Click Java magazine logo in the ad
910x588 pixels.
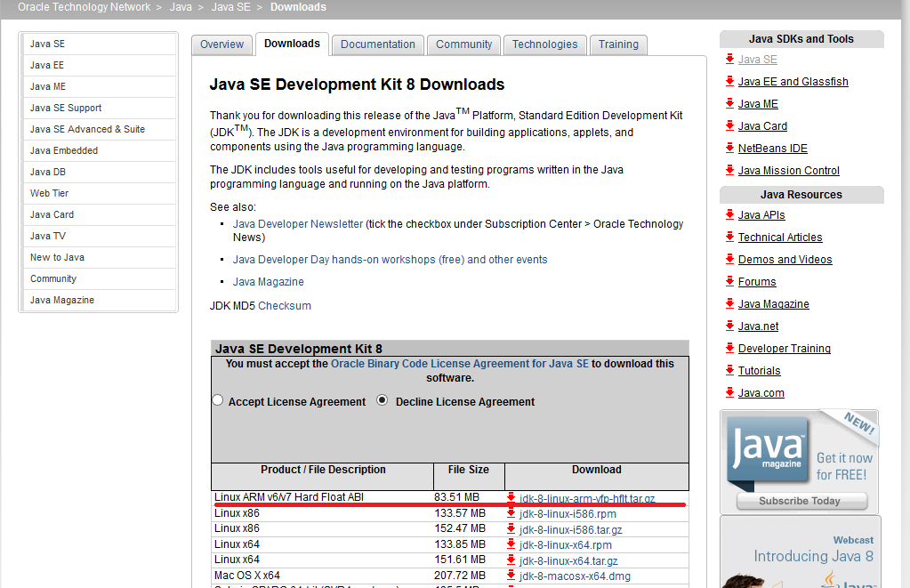click(x=768, y=450)
